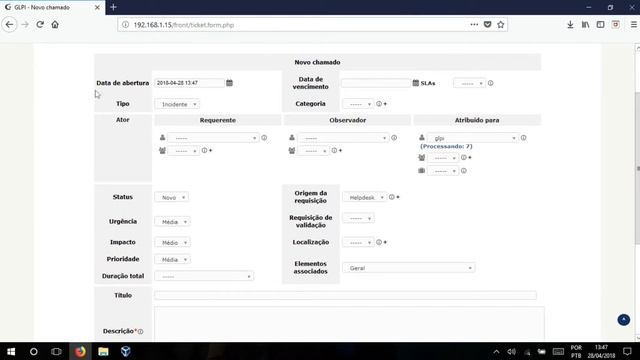This screenshot has height=360, width=640.
Task: Save page to Pocket icon
Action: coord(487,24)
